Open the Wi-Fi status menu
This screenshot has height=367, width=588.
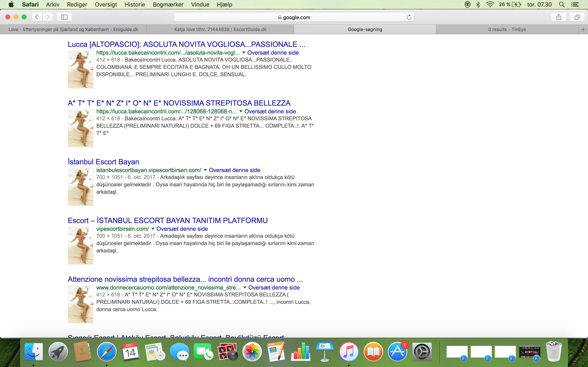coord(490,4)
